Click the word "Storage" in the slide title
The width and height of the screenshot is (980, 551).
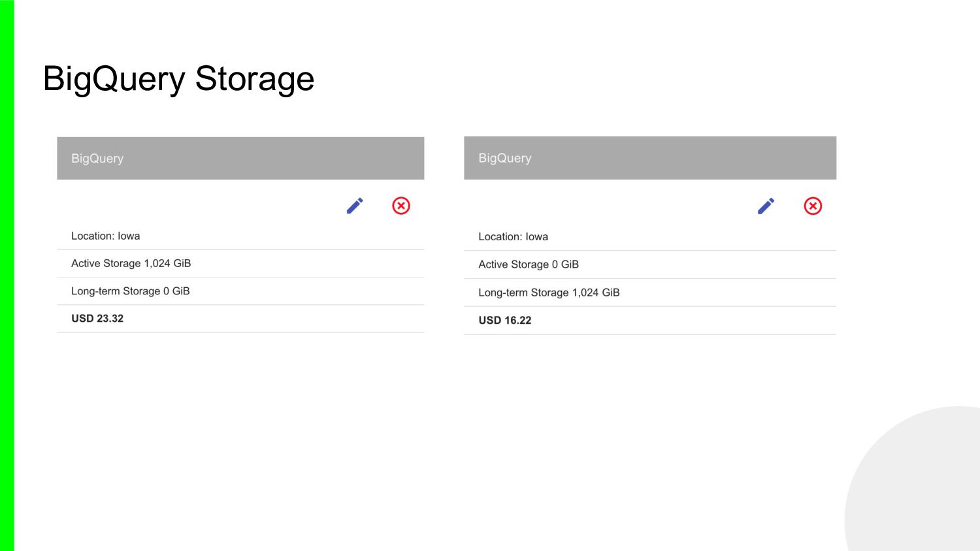coord(255,79)
